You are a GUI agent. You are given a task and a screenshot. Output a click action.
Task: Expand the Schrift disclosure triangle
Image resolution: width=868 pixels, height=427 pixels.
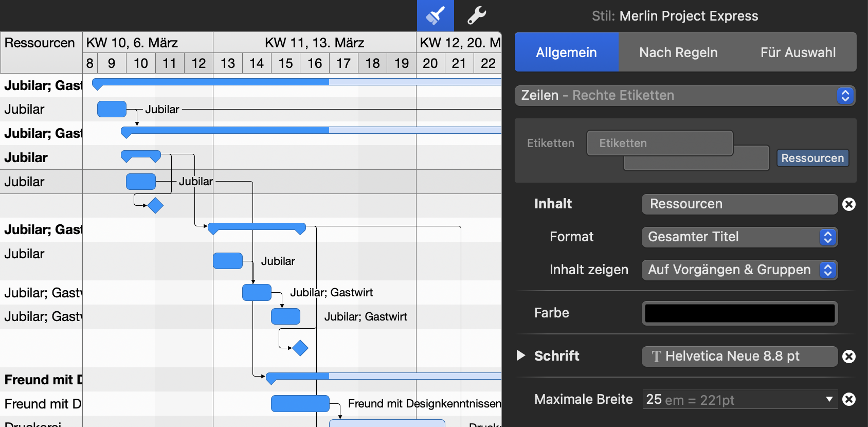(x=521, y=355)
